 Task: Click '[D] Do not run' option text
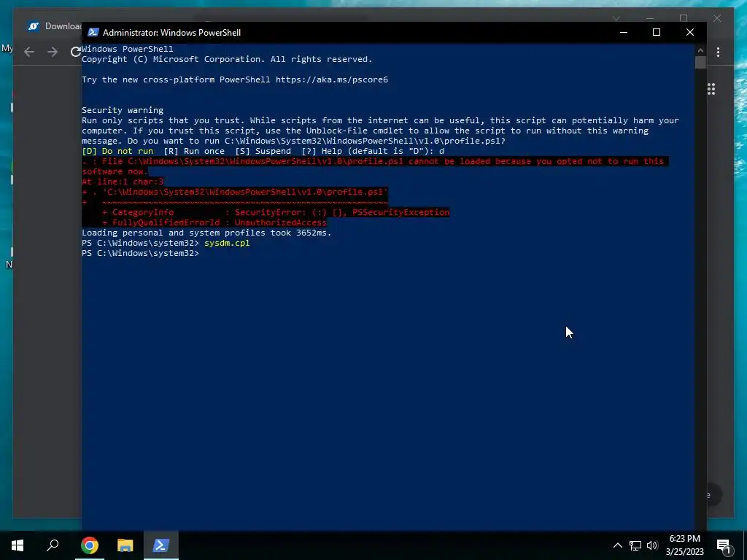pyautogui.click(x=117, y=151)
